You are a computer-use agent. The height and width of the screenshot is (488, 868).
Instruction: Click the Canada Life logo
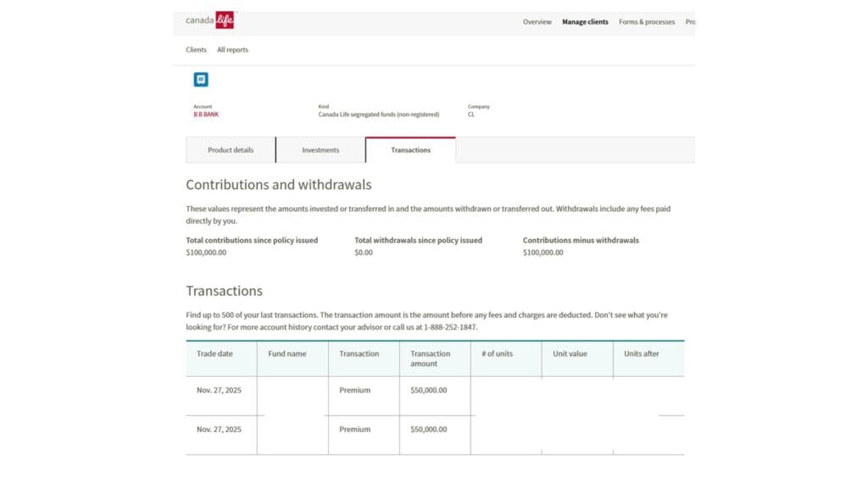209,20
